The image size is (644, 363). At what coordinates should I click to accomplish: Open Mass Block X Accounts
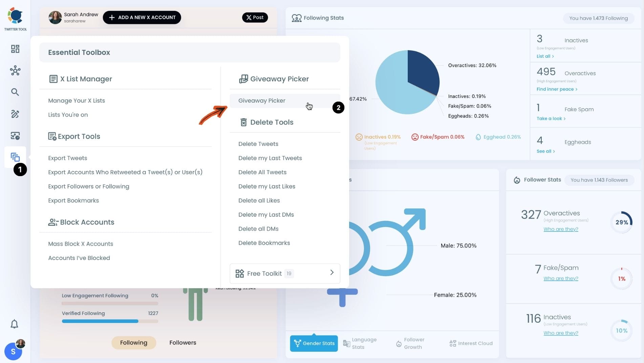point(81,244)
